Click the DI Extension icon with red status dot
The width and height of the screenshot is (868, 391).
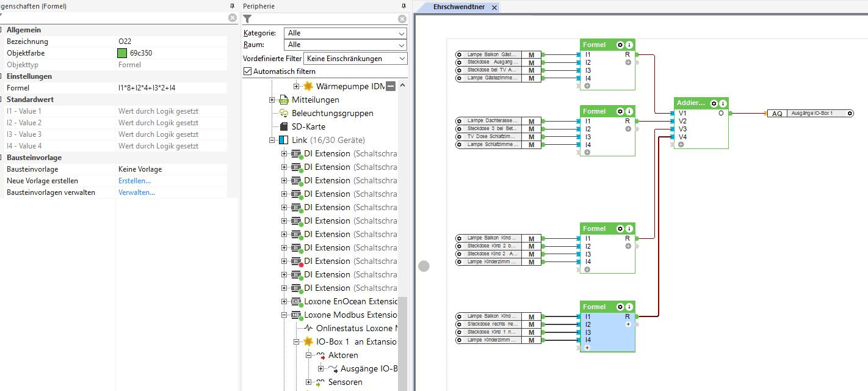pos(297,261)
